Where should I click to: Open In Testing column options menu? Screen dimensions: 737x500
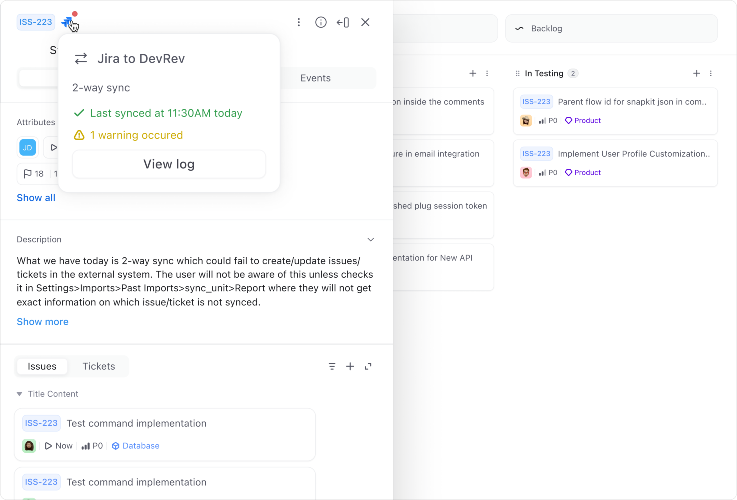coord(711,73)
